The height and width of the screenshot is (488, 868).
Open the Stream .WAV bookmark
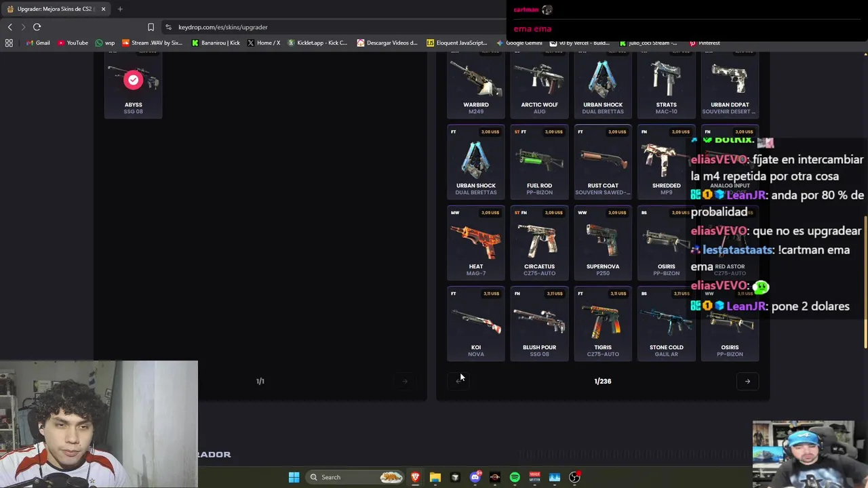(x=153, y=43)
